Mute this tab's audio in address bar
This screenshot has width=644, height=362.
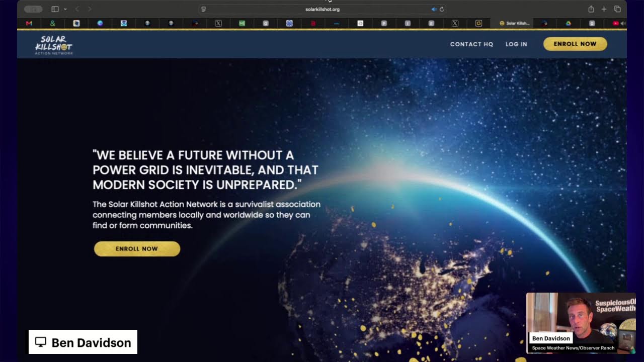pos(434,9)
